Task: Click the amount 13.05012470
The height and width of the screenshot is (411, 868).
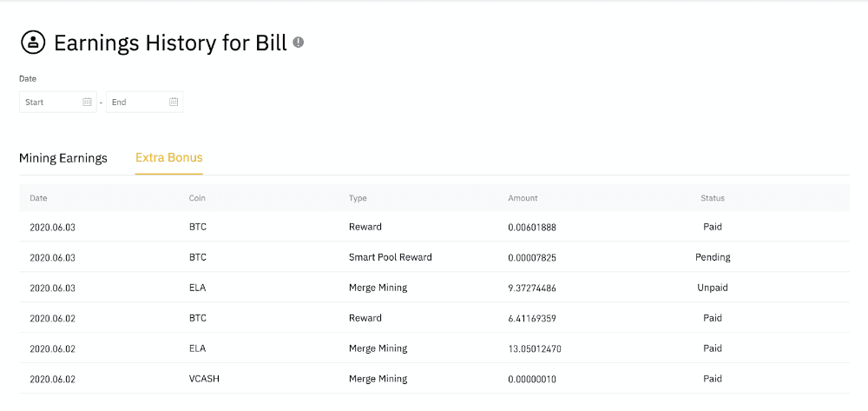Action: (x=535, y=349)
